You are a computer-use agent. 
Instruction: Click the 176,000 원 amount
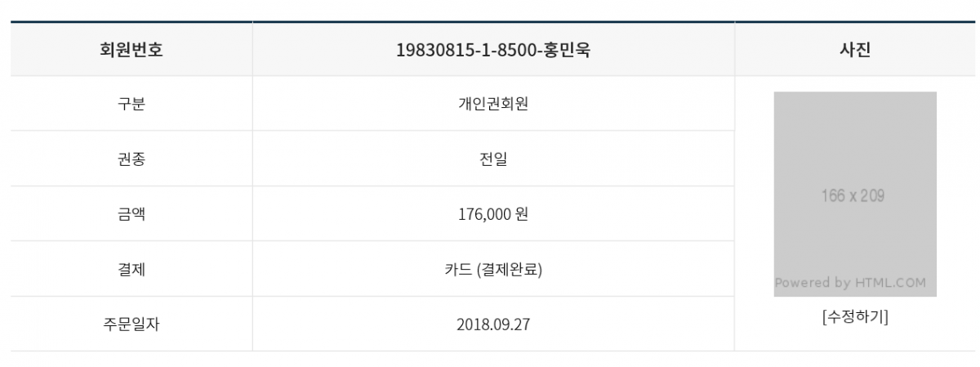click(x=493, y=214)
